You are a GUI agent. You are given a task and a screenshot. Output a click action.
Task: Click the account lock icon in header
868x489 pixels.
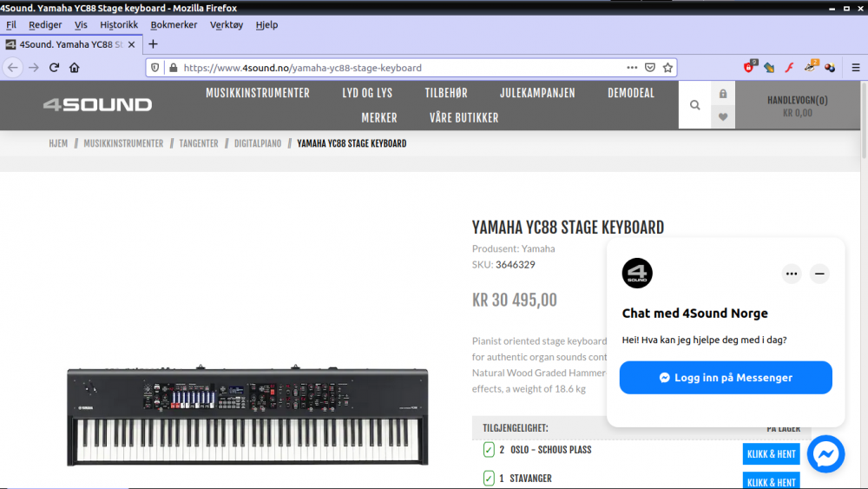point(723,94)
